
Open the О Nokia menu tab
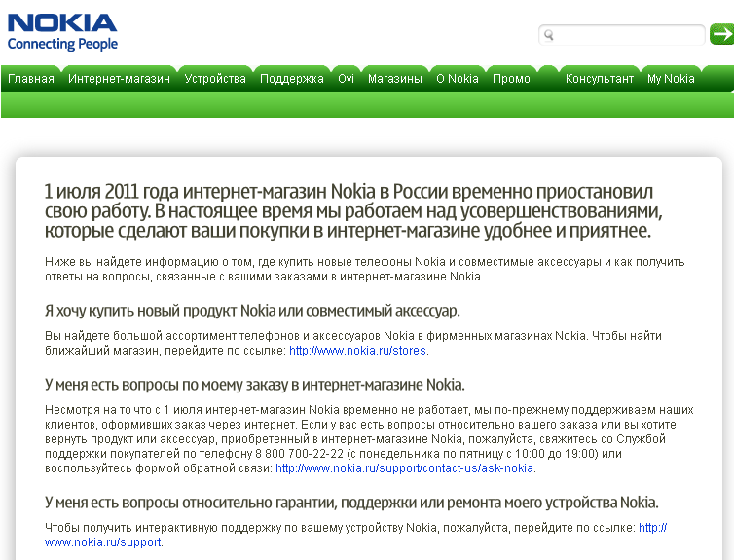tap(458, 79)
